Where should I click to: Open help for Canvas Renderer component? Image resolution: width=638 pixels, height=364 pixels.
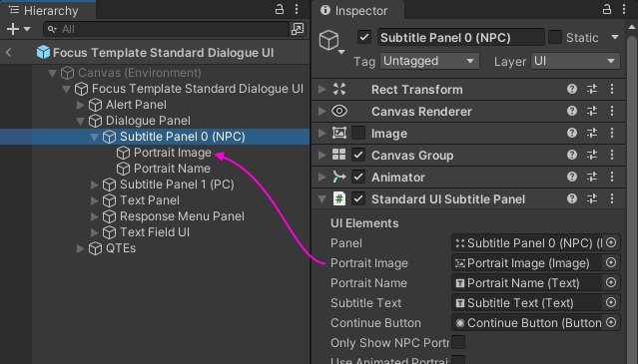[572, 111]
